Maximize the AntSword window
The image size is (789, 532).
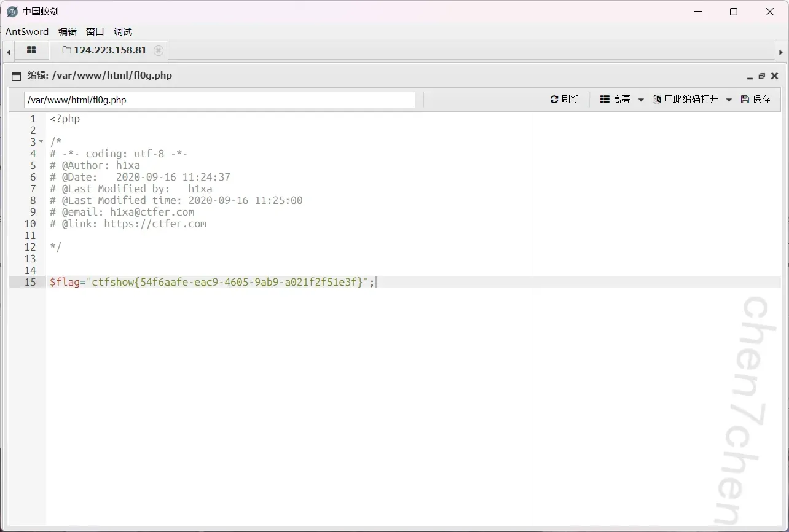click(733, 12)
